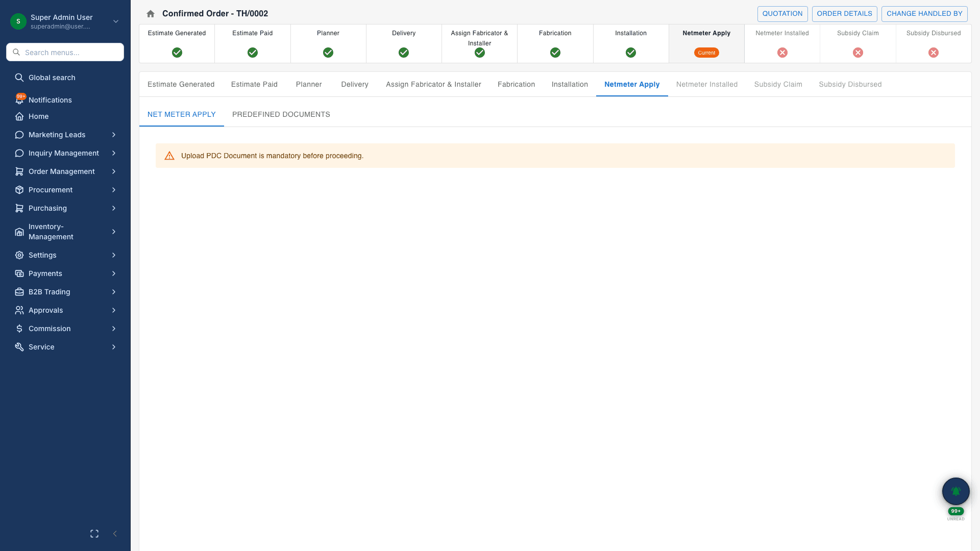
Task: Click the Home house icon in sidebar
Action: point(19,116)
